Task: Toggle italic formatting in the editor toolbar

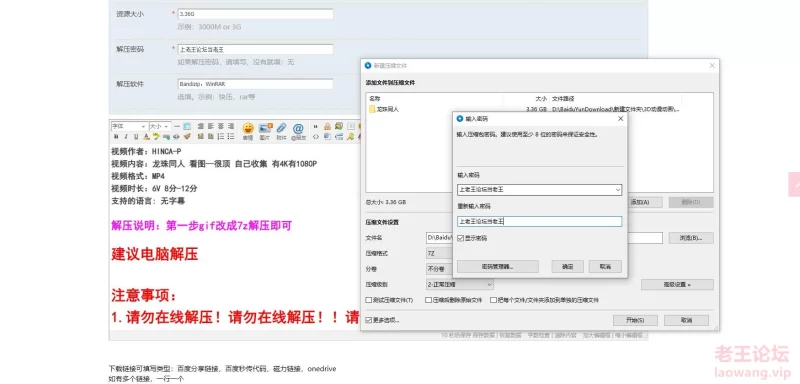Action: 126,137
